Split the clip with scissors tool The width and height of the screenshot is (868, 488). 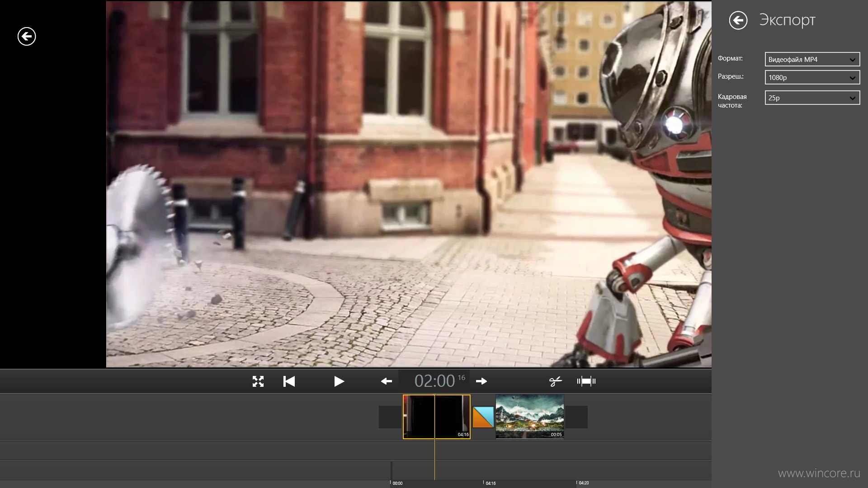(x=555, y=381)
